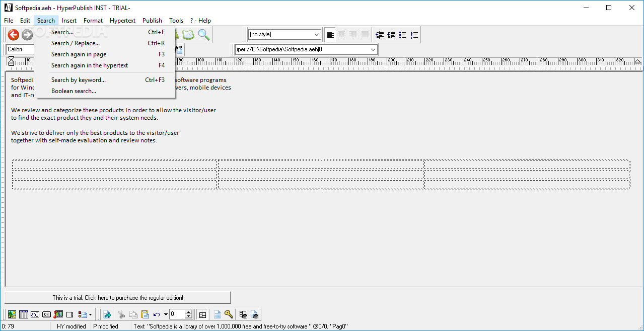Click status bar text 'HY modified'
644x331 pixels.
71,326
